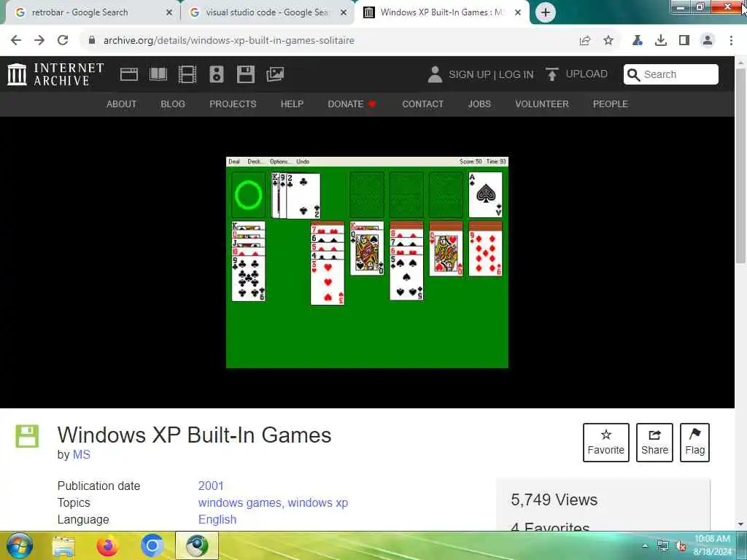Open the PROJECTS nav item
747x560 pixels.
click(x=233, y=104)
